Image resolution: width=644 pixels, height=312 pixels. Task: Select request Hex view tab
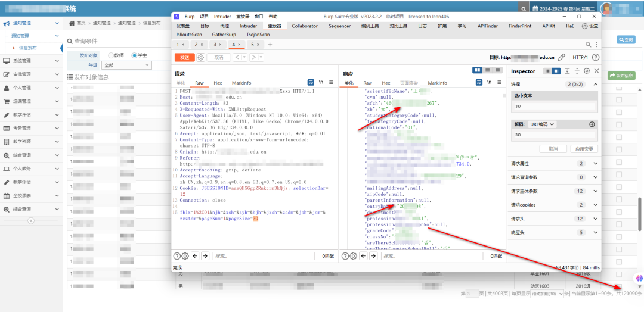(218, 83)
